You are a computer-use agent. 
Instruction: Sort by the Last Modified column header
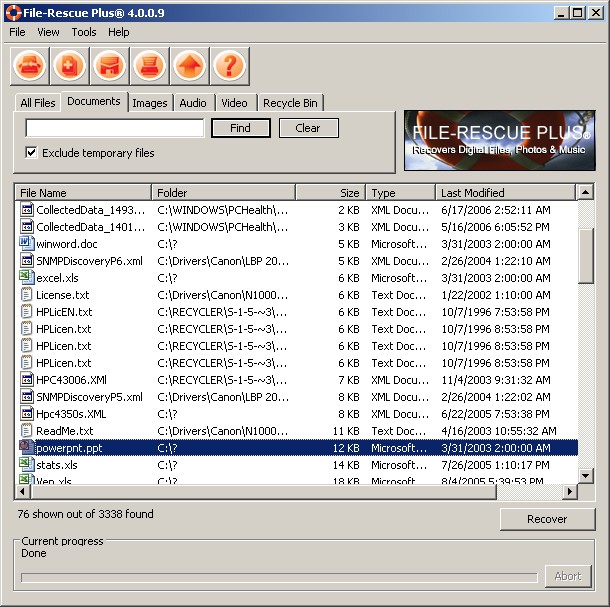click(x=505, y=193)
